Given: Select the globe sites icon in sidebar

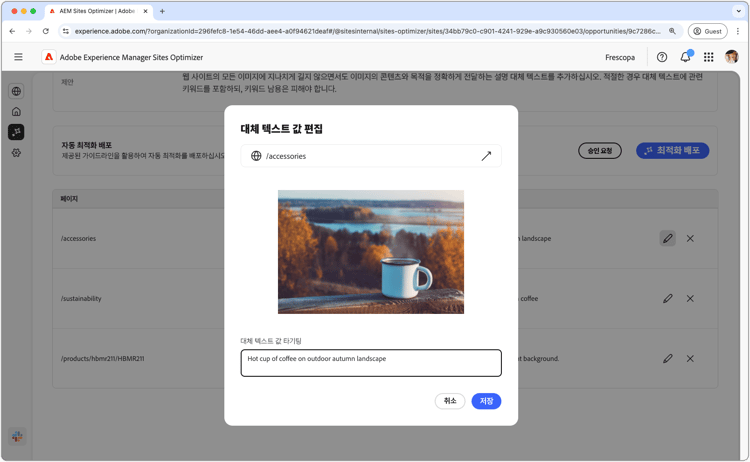Looking at the screenshot, I should coord(16,91).
